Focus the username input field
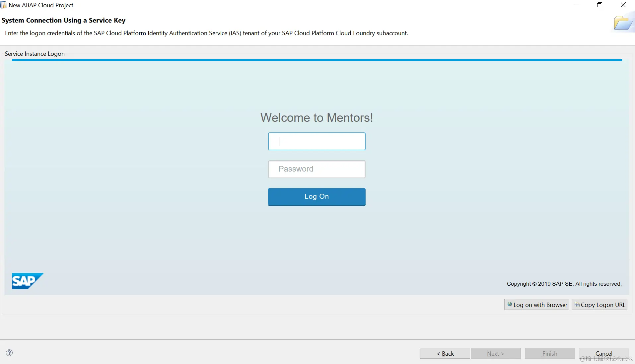The height and width of the screenshot is (364, 635). pyautogui.click(x=317, y=141)
